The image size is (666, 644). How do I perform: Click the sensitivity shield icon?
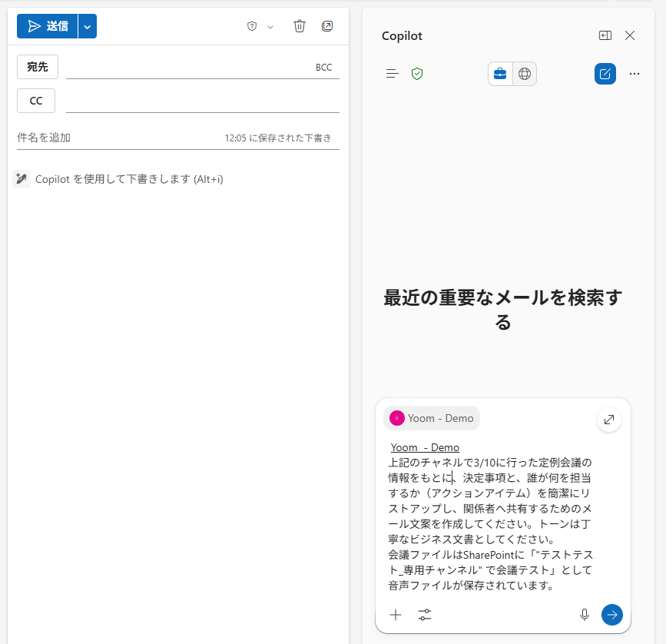pos(252,26)
